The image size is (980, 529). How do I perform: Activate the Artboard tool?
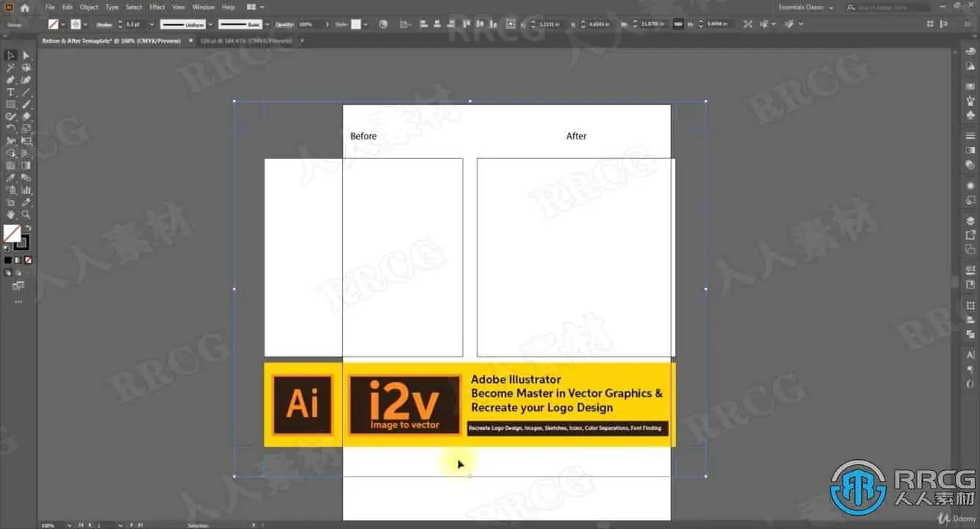coord(11,202)
